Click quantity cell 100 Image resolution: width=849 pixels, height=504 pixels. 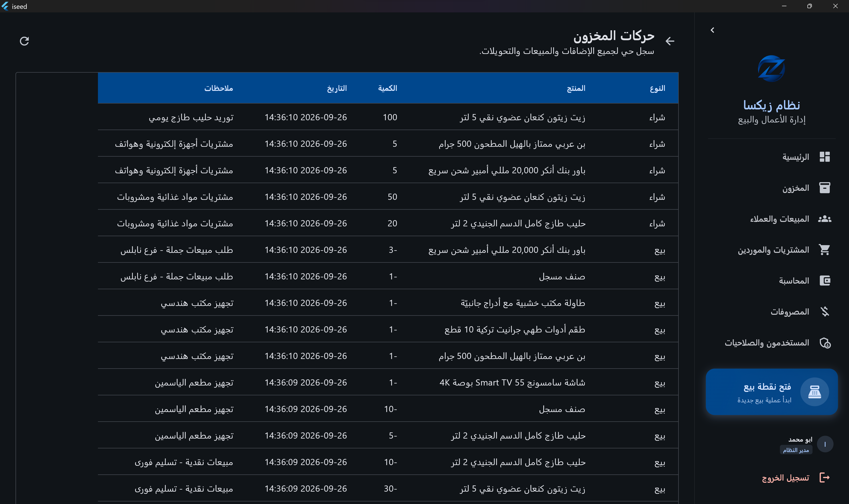[x=390, y=117]
